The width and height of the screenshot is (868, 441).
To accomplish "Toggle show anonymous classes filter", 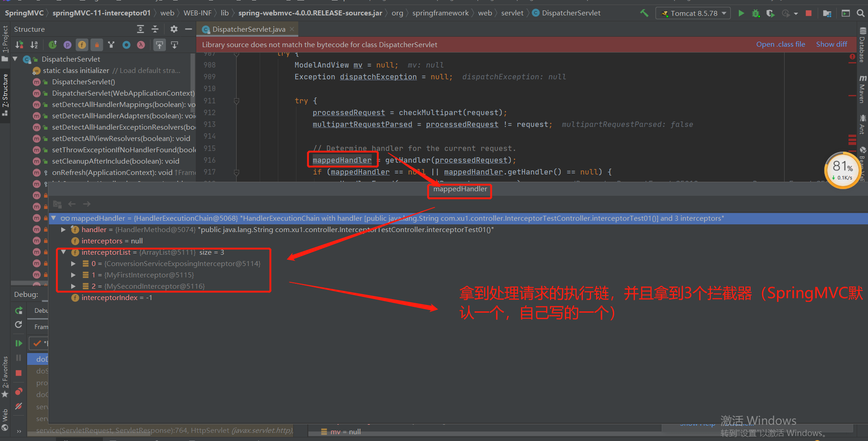I will click(112, 45).
